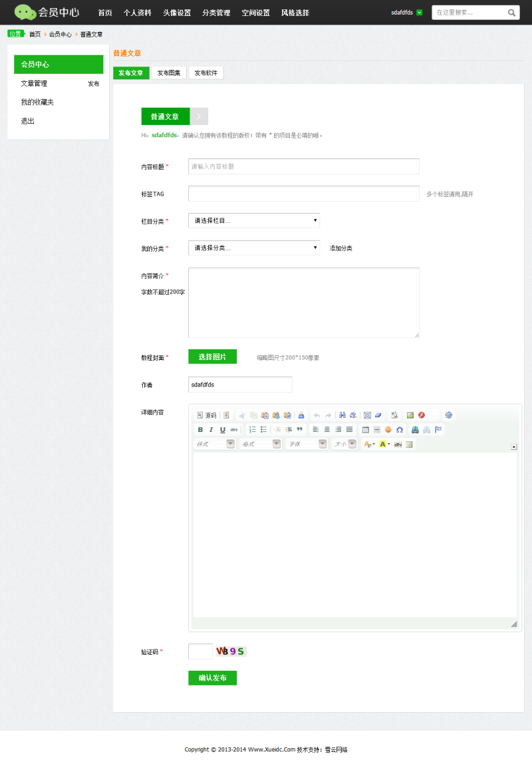Switch to 发布软件 tab
Viewport: 532px width, 768px height.
[x=206, y=73]
